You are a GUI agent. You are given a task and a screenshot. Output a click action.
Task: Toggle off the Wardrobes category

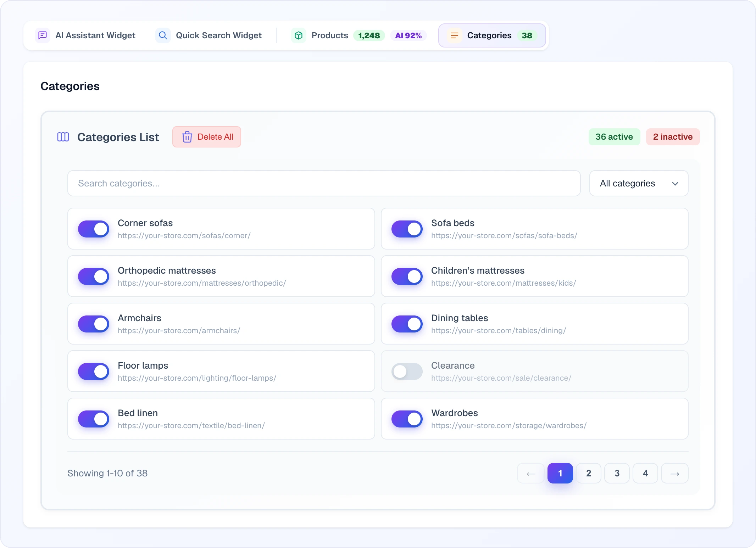click(x=407, y=419)
